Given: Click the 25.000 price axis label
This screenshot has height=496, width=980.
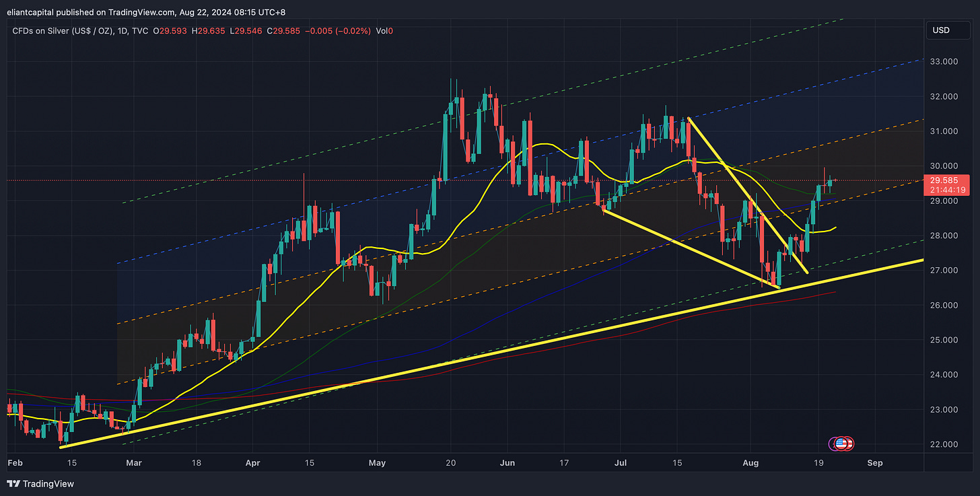Looking at the screenshot, I should click(x=943, y=340).
